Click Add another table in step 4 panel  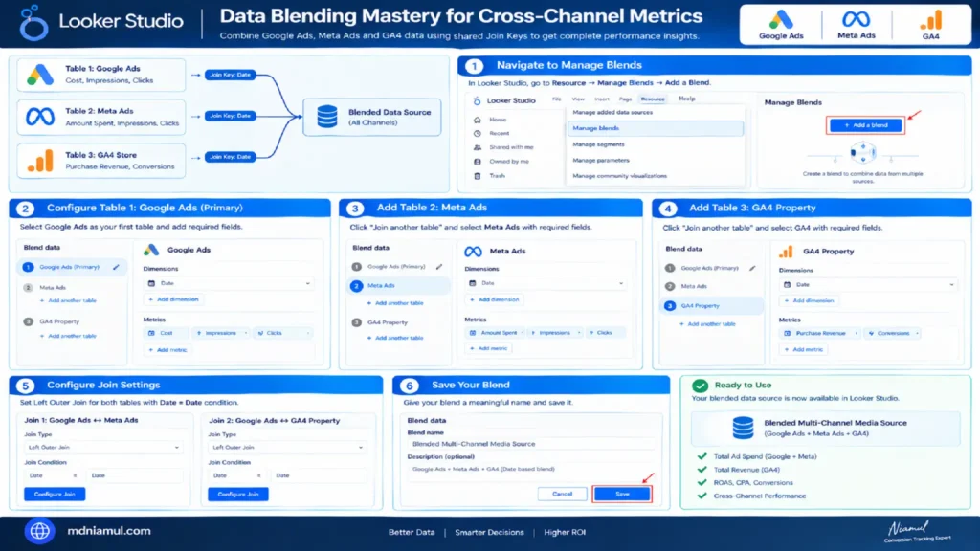[x=707, y=324]
